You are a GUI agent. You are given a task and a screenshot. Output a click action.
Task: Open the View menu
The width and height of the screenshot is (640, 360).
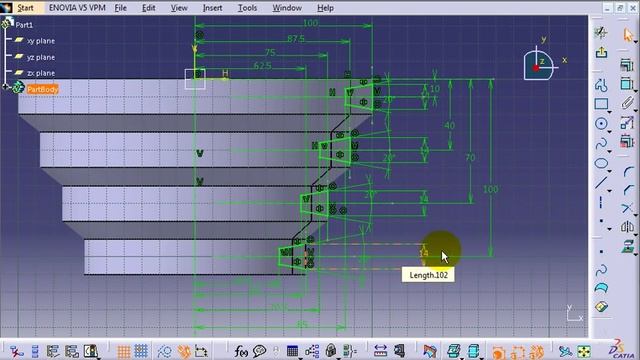tap(179, 8)
